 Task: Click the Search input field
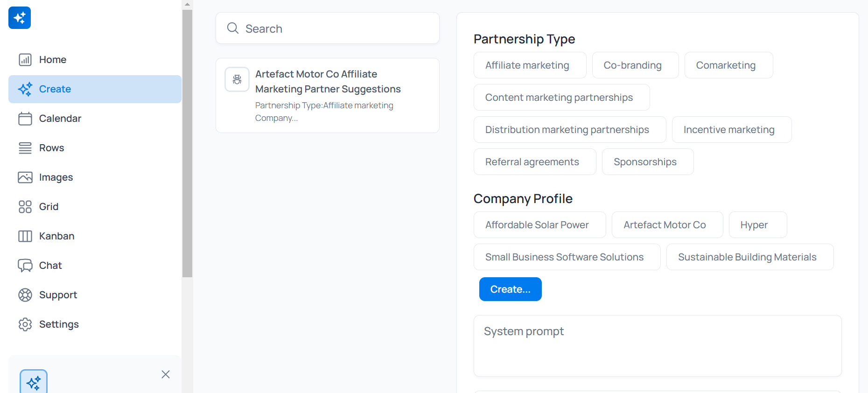point(328,28)
